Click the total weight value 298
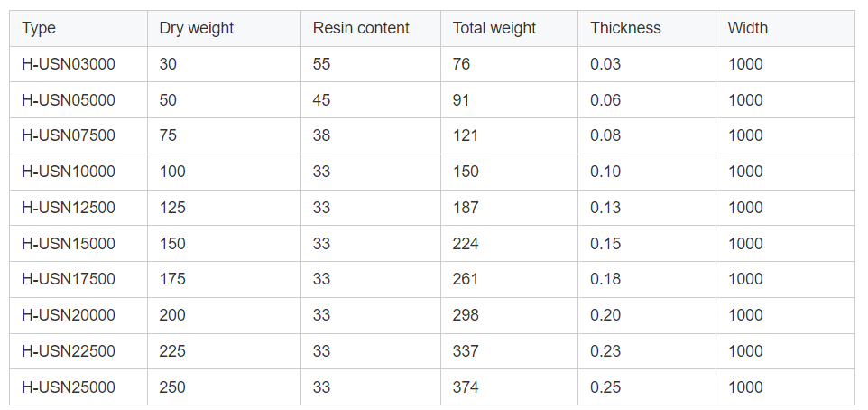Image resolution: width=868 pixels, height=410 pixels. coord(466,315)
